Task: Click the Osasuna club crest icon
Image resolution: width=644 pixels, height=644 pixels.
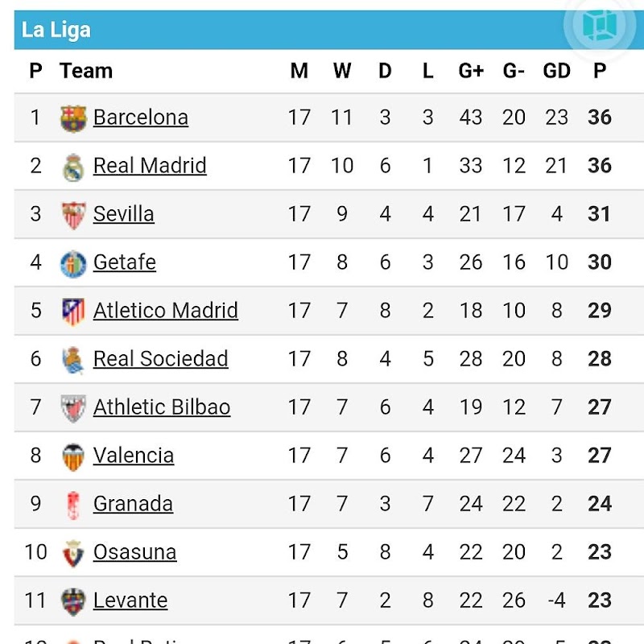Action: 73,553
